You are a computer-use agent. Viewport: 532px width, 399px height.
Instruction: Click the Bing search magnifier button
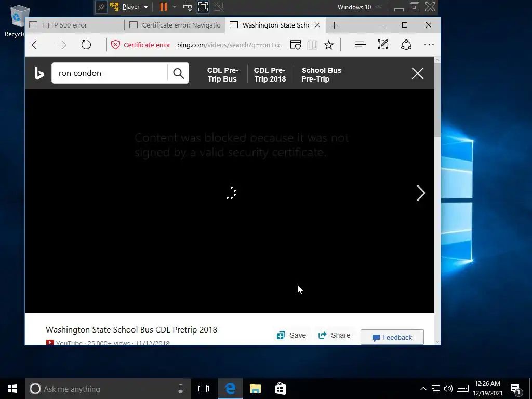tap(179, 73)
